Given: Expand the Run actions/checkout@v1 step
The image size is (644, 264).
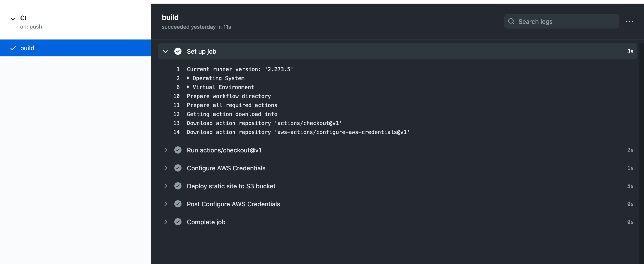Looking at the screenshot, I should (165, 150).
